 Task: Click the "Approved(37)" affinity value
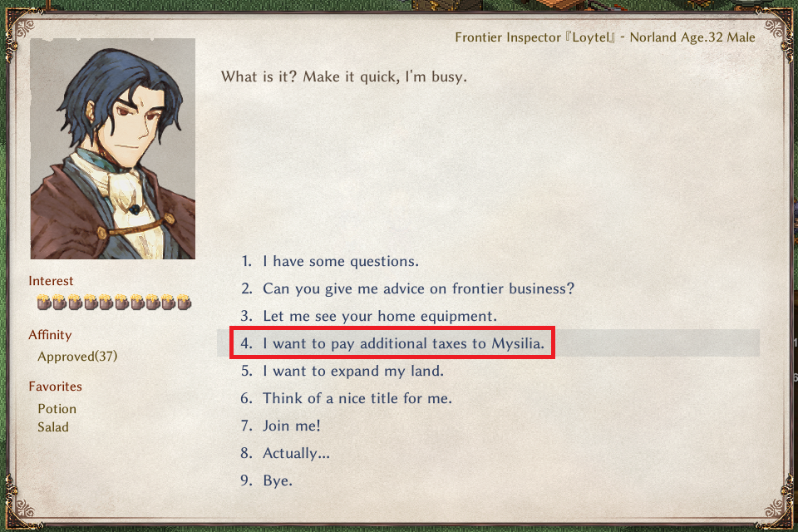click(77, 357)
